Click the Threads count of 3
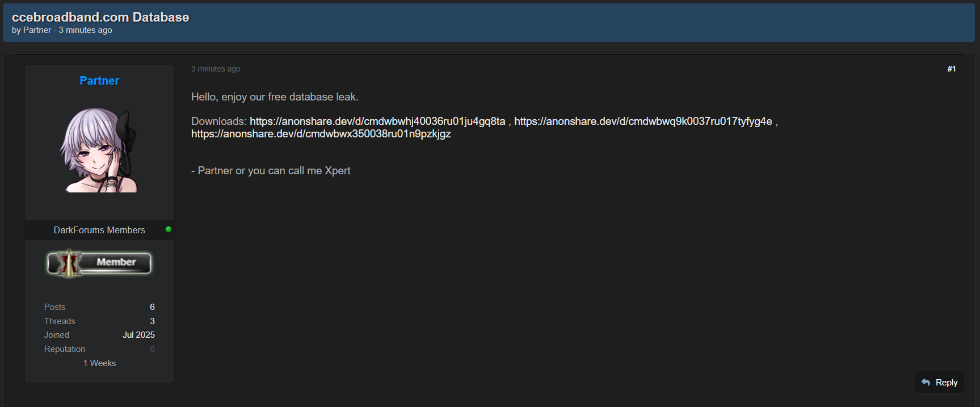Screen dimensions: 980x407 [152, 321]
